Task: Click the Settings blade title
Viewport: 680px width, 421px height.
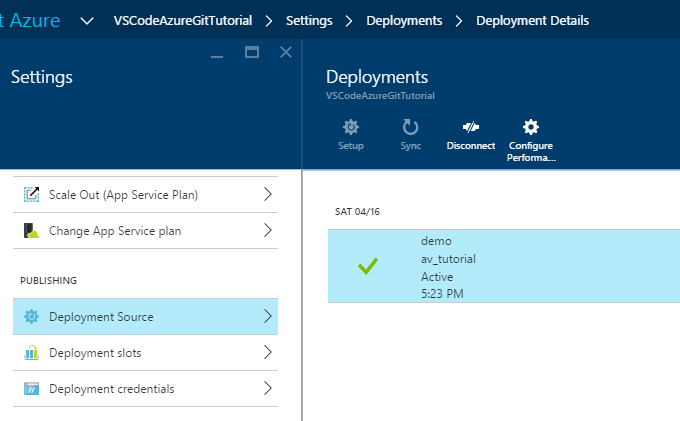Action: coord(42,77)
